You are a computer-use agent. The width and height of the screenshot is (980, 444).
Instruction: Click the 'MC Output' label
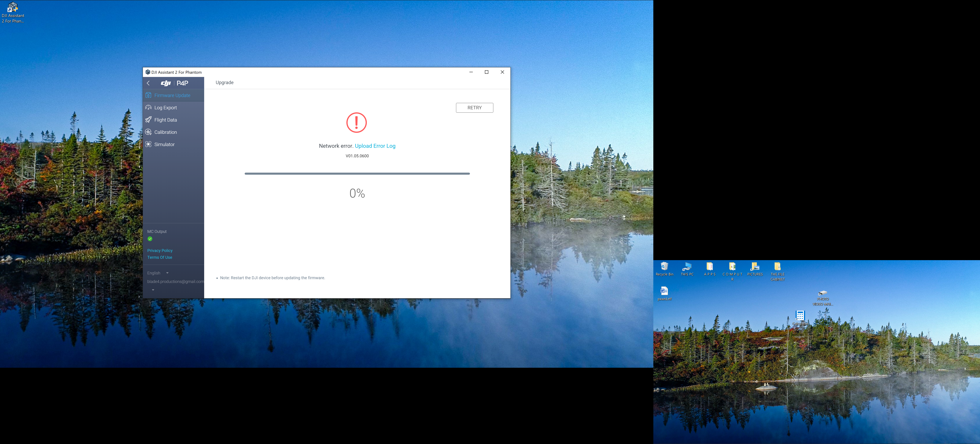(157, 232)
